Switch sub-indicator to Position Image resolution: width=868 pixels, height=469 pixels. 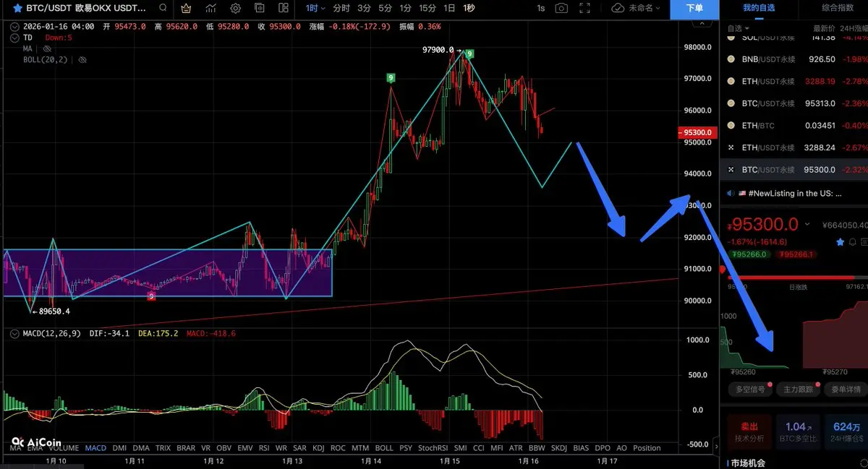[x=647, y=448]
